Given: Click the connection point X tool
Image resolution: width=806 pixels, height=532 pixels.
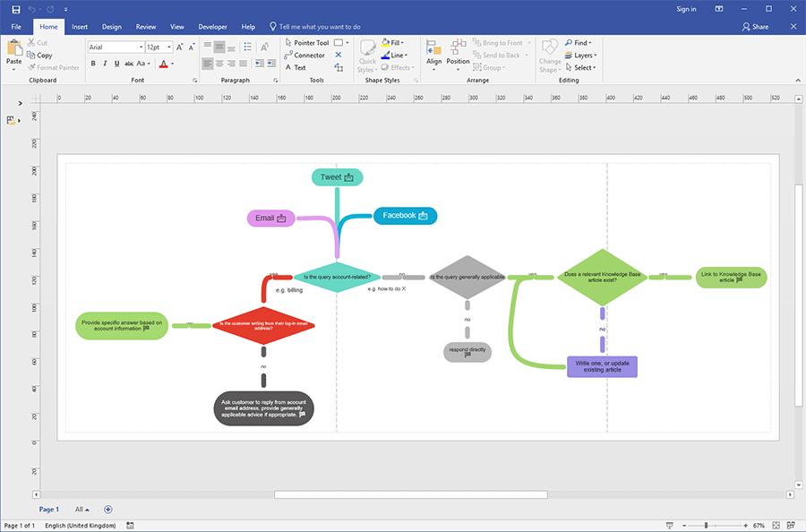Looking at the screenshot, I should 339,55.
